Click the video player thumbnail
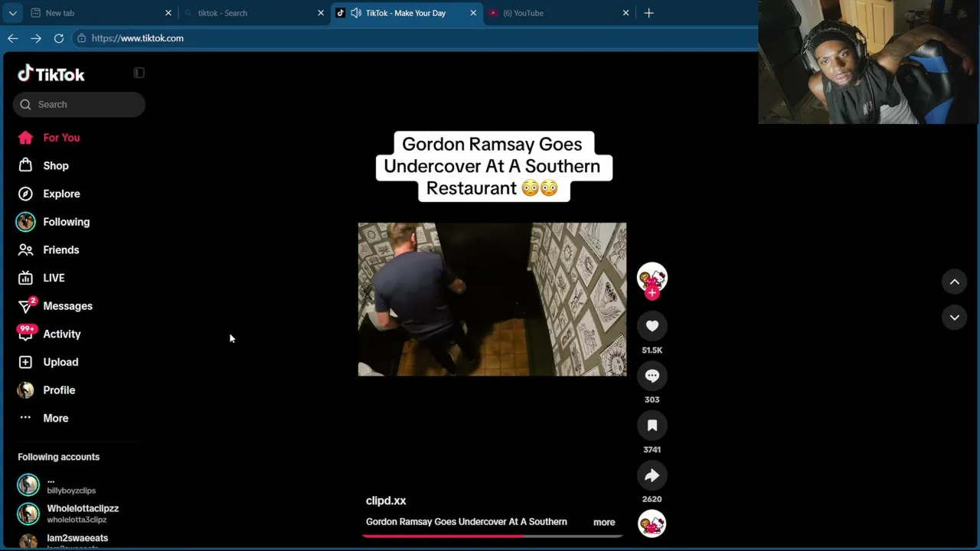 pos(492,299)
